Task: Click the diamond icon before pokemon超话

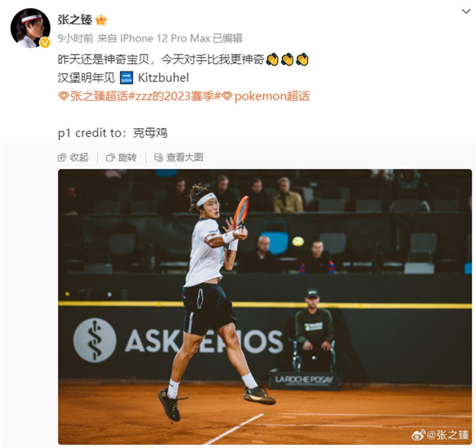Action: click(227, 96)
